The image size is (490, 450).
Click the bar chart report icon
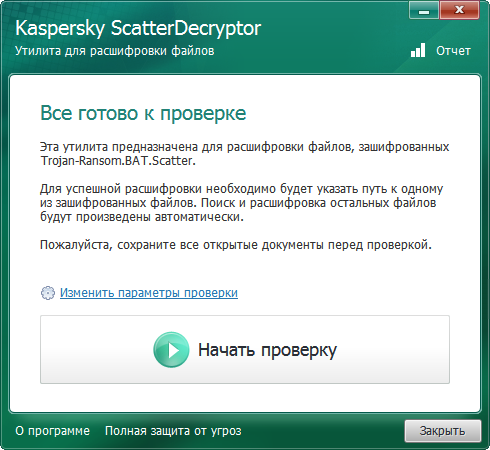click(418, 50)
